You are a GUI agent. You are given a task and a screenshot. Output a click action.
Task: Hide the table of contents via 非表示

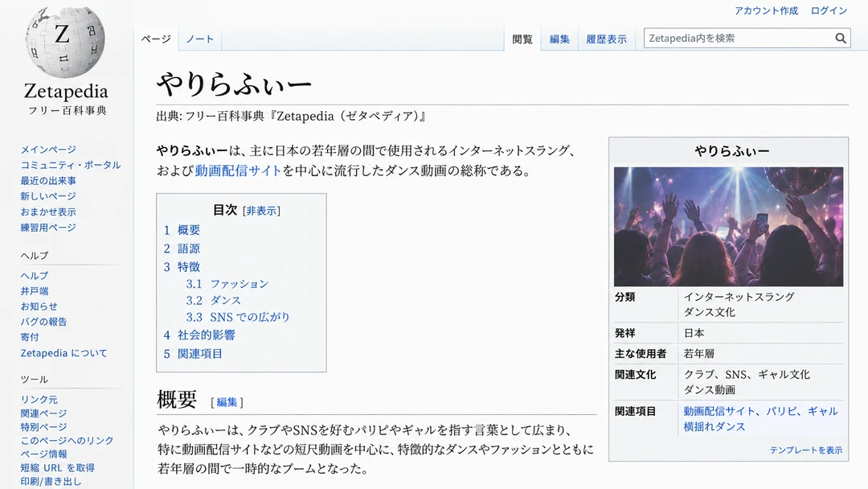click(x=262, y=211)
